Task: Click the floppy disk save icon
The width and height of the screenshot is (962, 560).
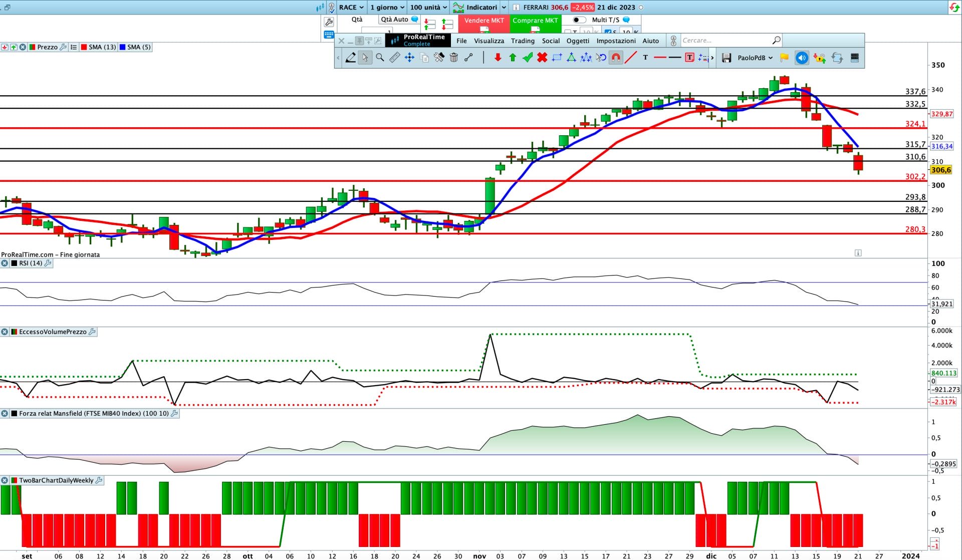Action: click(x=726, y=58)
